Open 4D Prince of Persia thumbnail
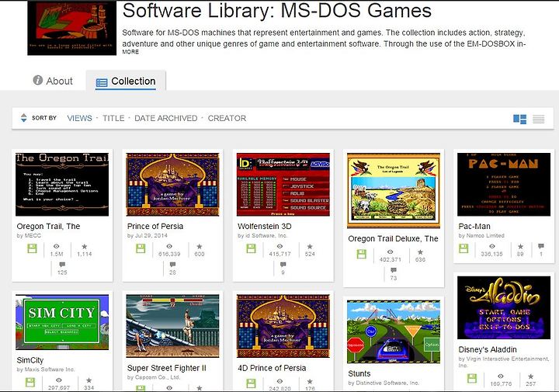The height and width of the screenshot is (392, 559). tap(283, 326)
